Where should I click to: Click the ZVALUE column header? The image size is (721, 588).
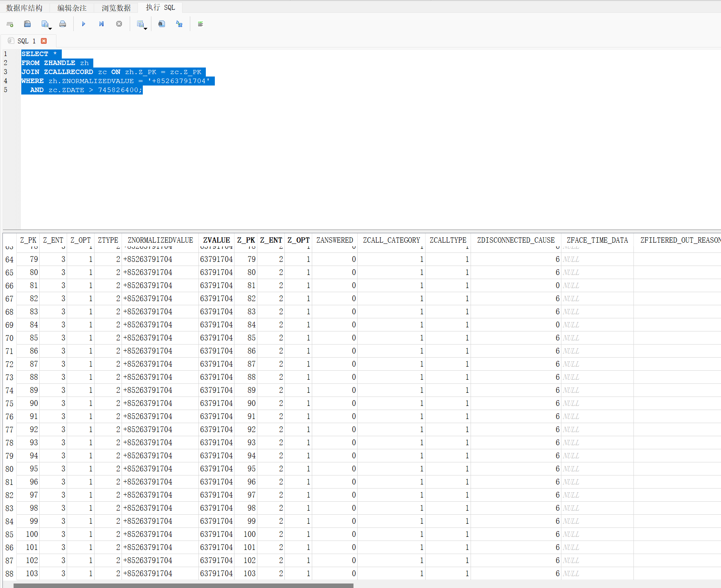[216, 240]
